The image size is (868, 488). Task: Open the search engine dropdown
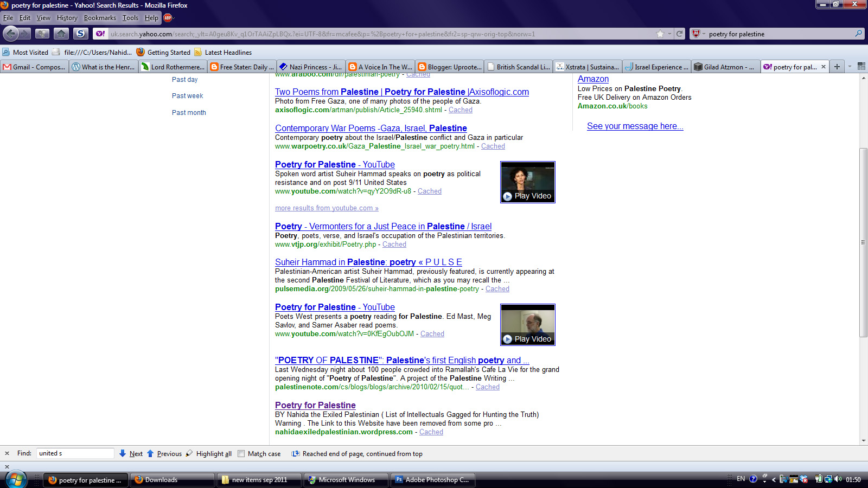coord(699,34)
